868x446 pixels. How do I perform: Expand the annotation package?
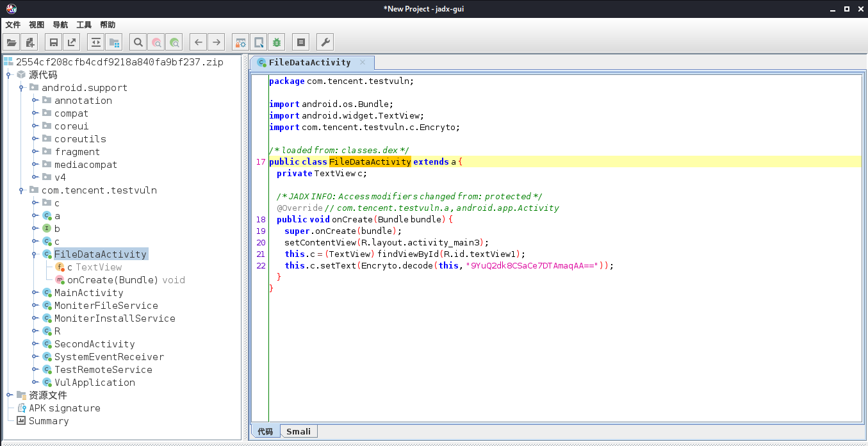(x=35, y=101)
